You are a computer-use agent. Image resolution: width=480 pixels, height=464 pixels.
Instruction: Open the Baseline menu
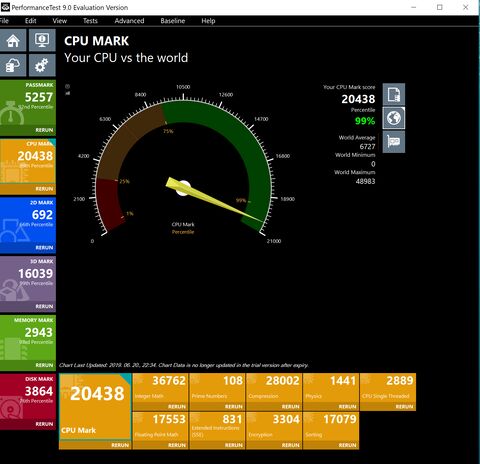[173, 21]
